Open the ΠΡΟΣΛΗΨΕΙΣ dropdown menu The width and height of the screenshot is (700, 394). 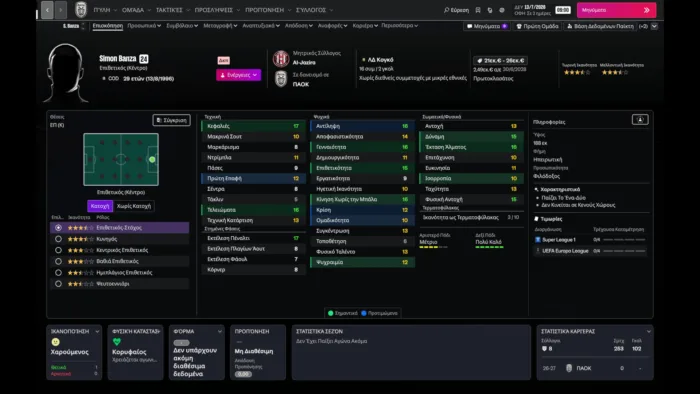coord(217,10)
